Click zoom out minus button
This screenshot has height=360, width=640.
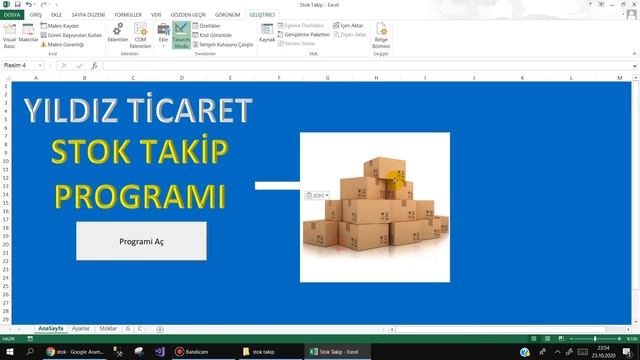coord(571,339)
